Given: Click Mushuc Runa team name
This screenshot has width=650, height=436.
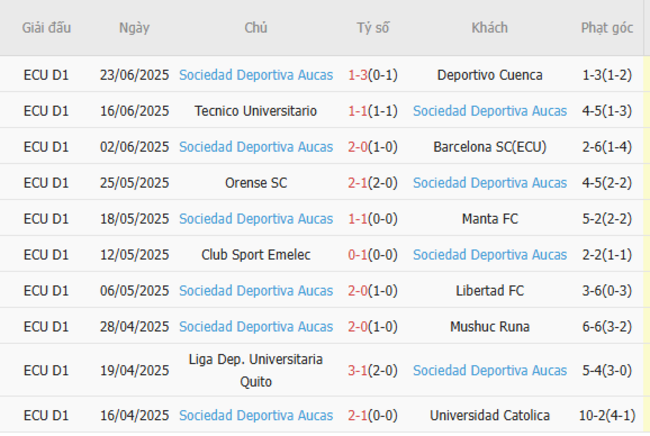Looking at the screenshot, I should (490, 327).
